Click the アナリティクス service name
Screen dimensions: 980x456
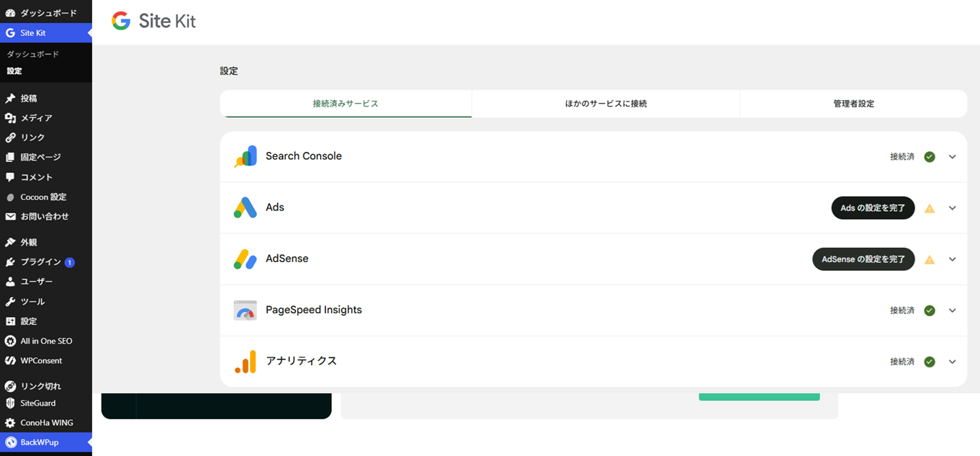(x=301, y=361)
